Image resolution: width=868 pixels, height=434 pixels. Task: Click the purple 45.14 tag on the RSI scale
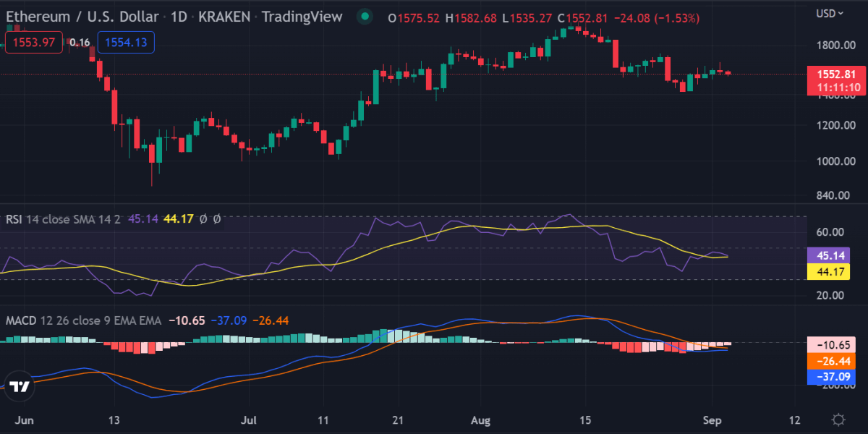point(828,255)
